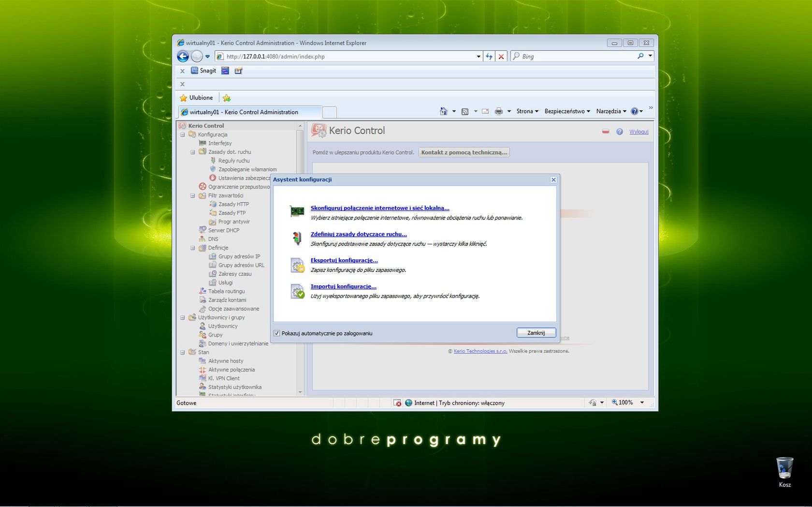Select the wirtualny01 Kerio Control Administration tab
Image resolution: width=812 pixels, height=507 pixels.
coord(250,112)
